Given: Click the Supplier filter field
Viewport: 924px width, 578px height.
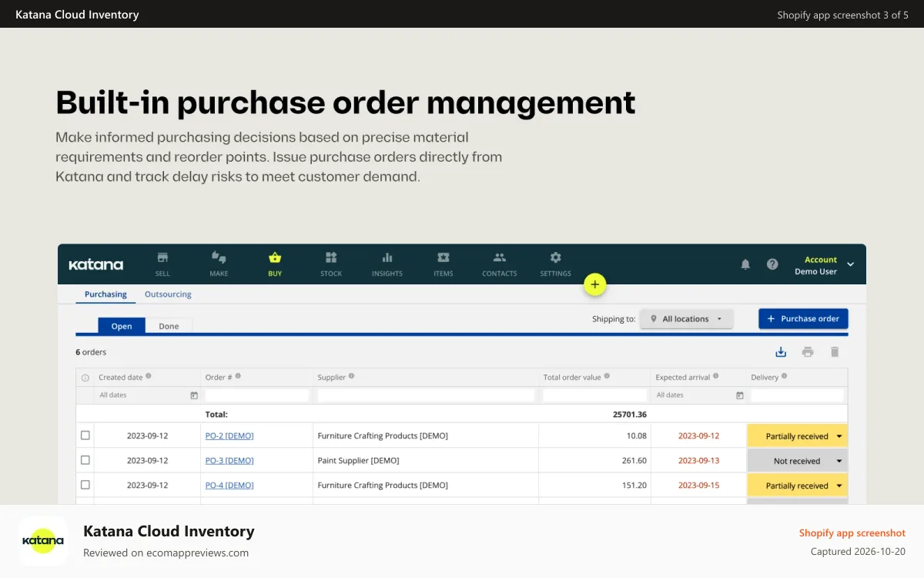Looking at the screenshot, I should 426,395.
